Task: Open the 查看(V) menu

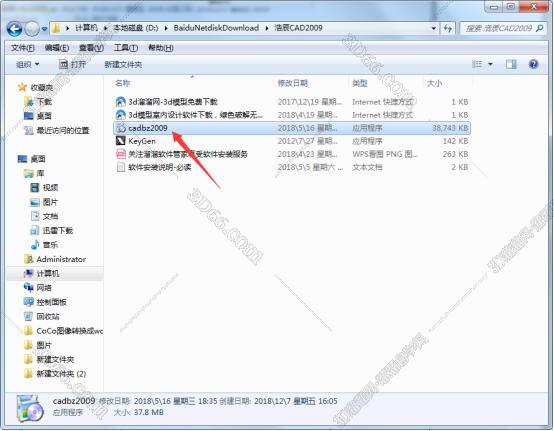Action: tap(91, 48)
